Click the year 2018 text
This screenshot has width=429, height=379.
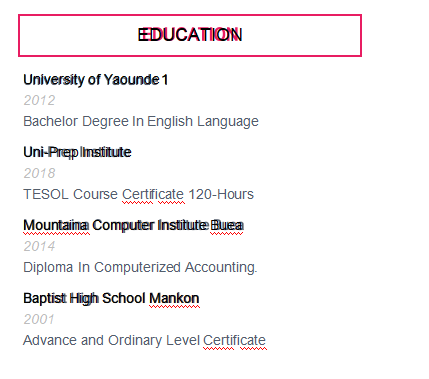pyautogui.click(x=39, y=173)
